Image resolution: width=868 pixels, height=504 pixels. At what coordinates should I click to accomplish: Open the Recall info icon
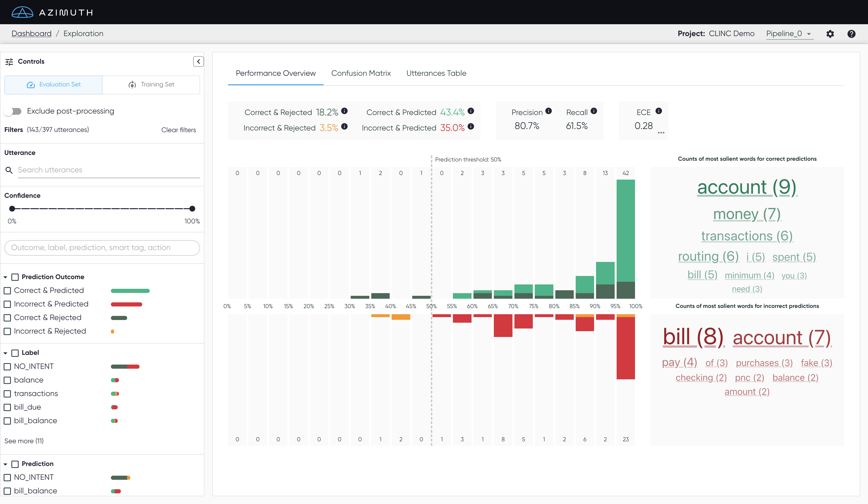594,111
